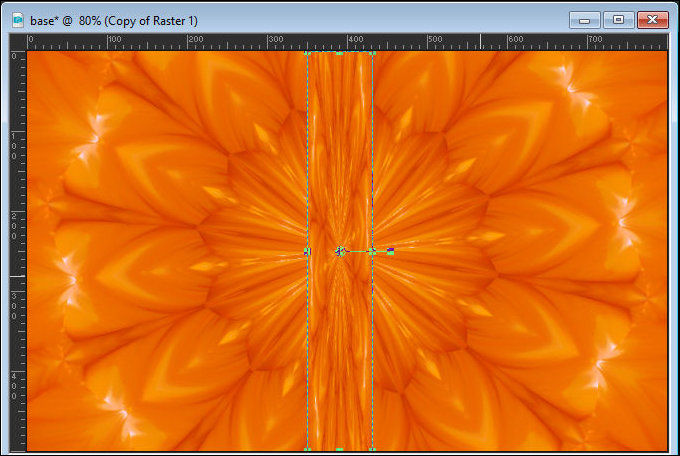Click the bottom center selection handle
This screenshot has height=456, width=680.
coord(340,450)
